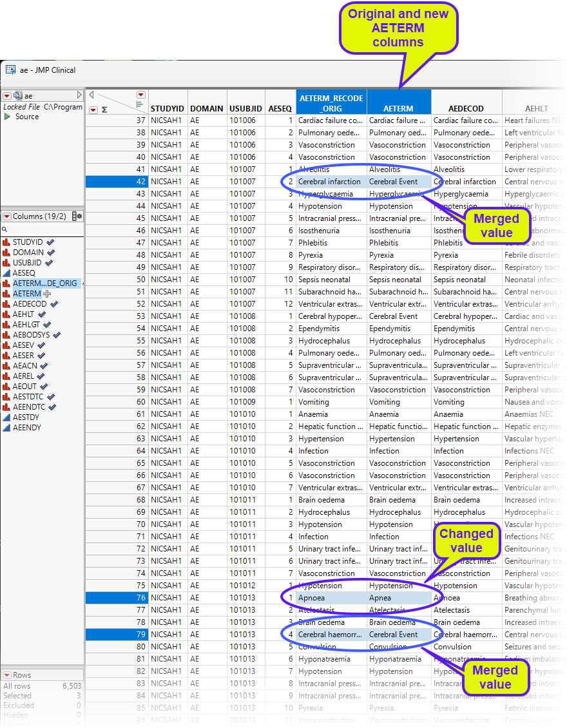Open the Rows panel red triangle menu
The image size is (567, 728).
[6, 675]
